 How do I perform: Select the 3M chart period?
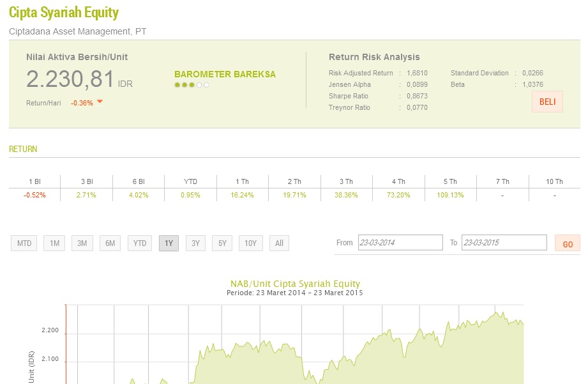point(82,243)
